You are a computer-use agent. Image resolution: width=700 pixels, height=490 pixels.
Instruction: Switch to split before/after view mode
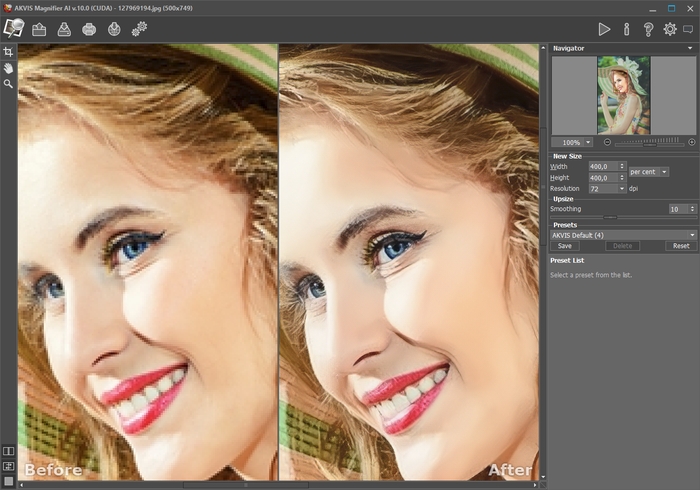8,451
